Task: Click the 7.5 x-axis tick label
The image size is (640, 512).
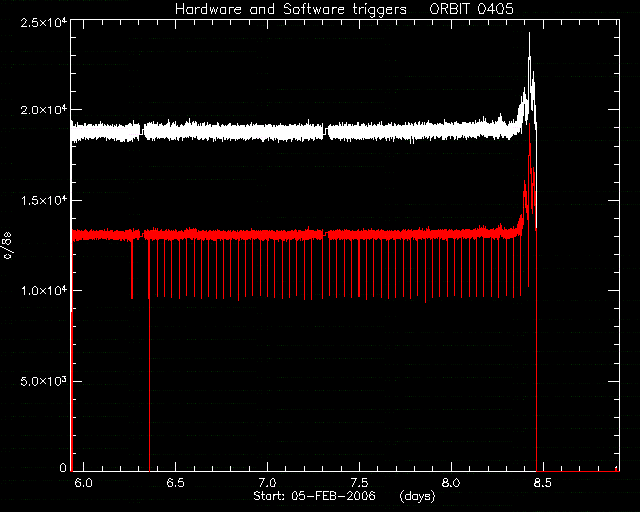Action: point(360,483)
